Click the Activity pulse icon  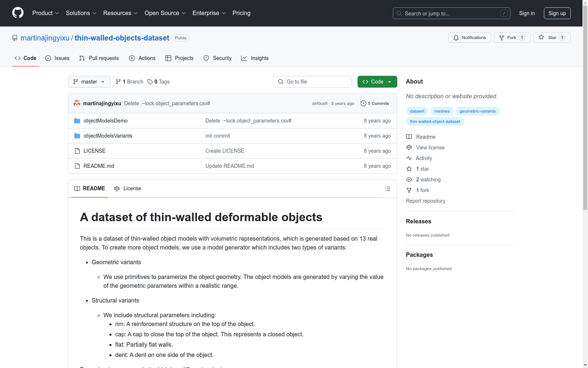click(409, 158)
